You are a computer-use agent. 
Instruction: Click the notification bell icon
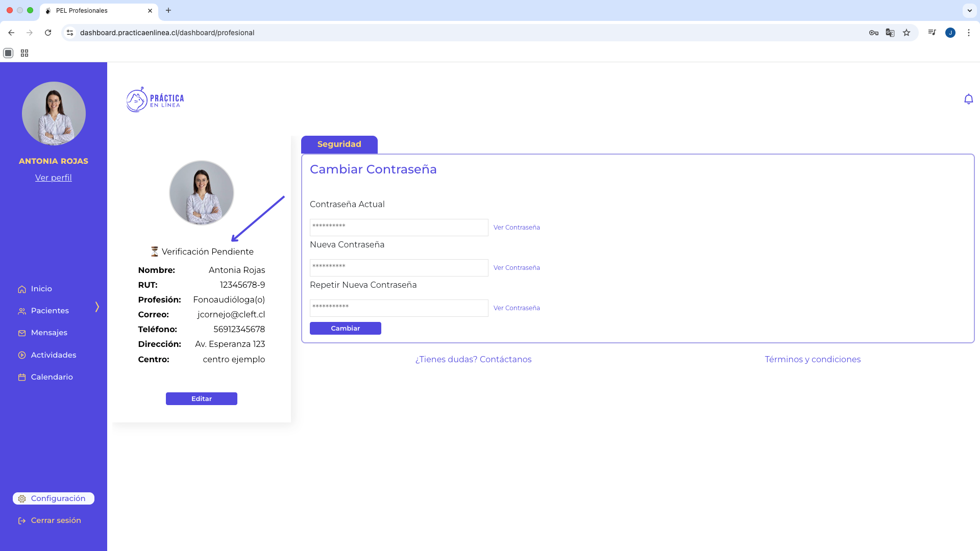(x=968, y=99)
